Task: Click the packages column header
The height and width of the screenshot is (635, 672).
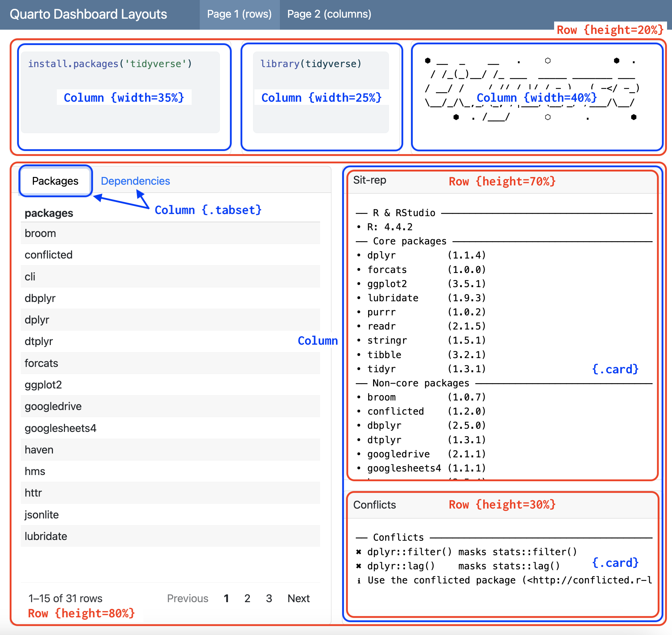Action: point(49,213)
